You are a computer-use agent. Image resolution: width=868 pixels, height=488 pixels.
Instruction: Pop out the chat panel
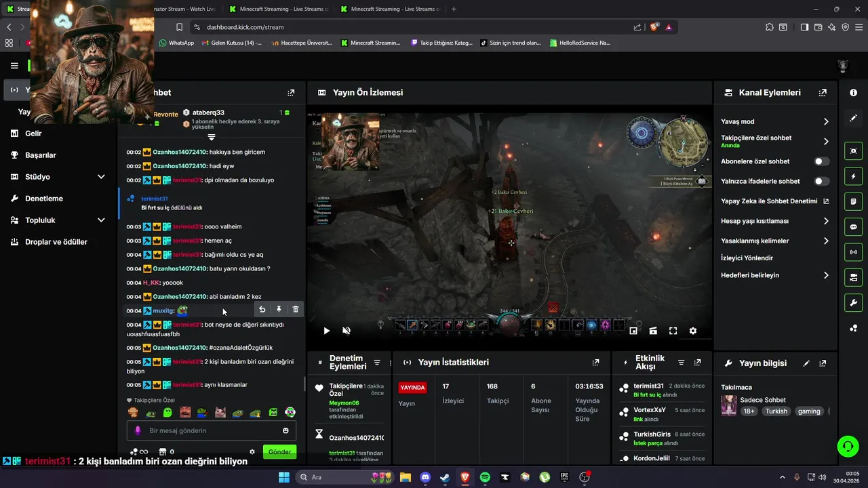(x=291, y=93)
